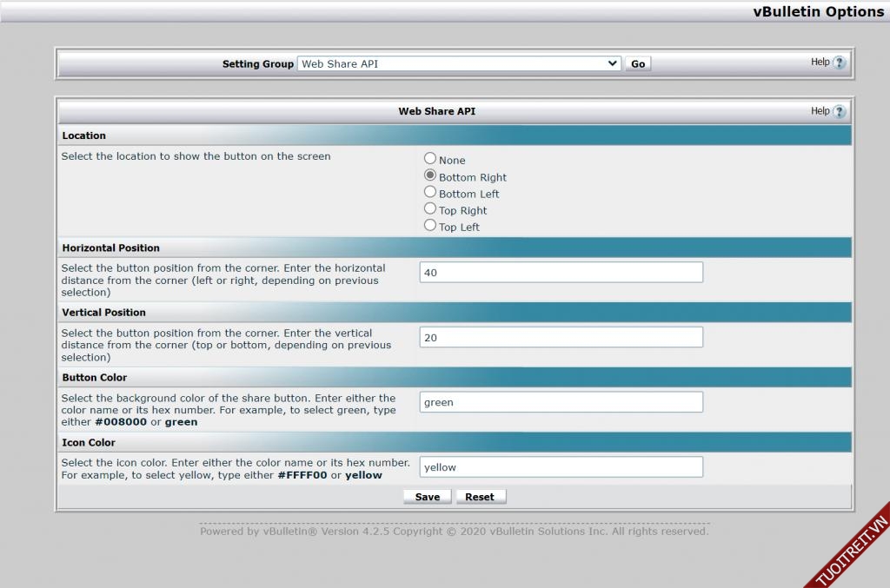The height and width of the screenshot is (588, 890).
Task: Choose the Bottom Right location option
Action: pyautogui.click(x=430, y=175)
